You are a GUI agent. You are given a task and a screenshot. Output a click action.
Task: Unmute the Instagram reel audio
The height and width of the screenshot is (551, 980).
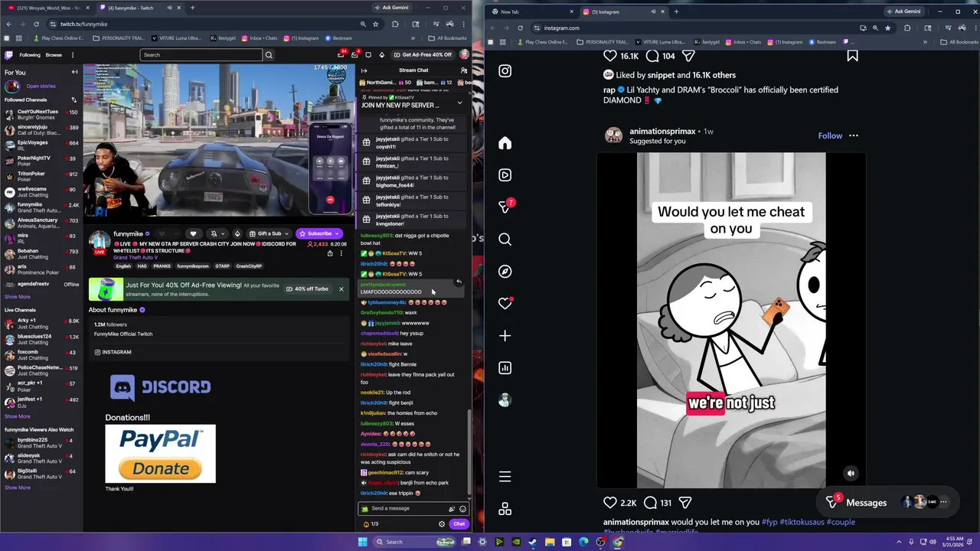click(x=851, y=474)
